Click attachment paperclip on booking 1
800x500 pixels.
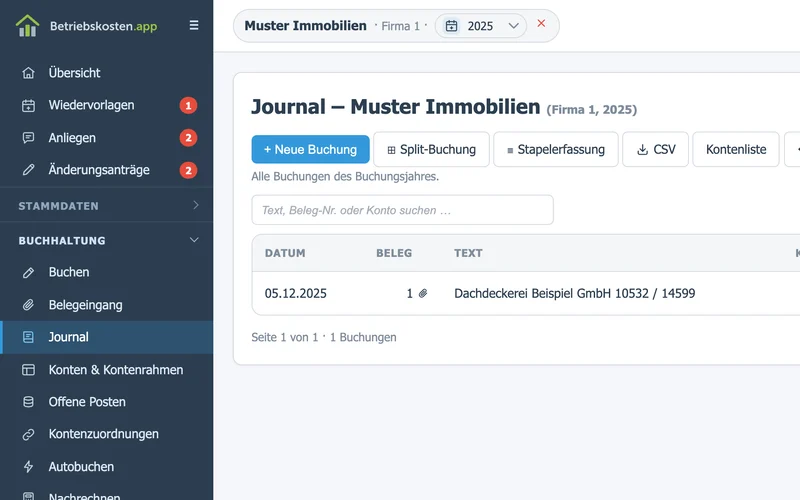[x=423, y=293]
